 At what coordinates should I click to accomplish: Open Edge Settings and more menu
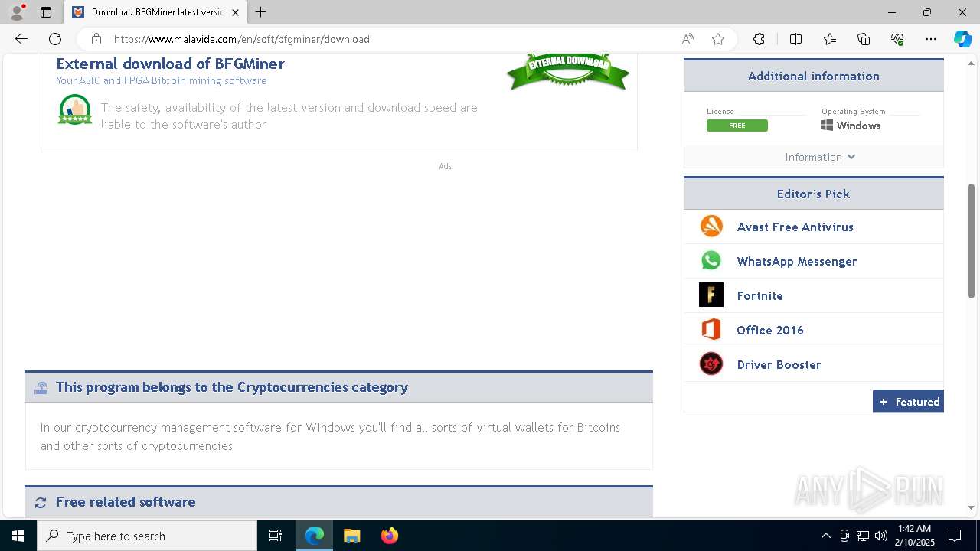[931, 39]
